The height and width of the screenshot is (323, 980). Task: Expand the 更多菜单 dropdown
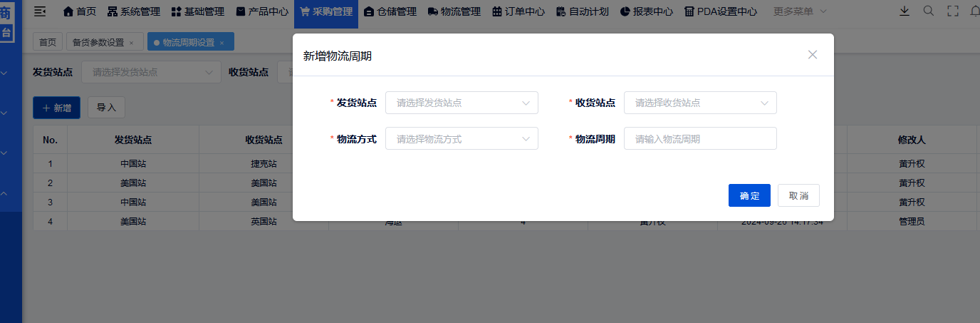(x=800, y=11)
